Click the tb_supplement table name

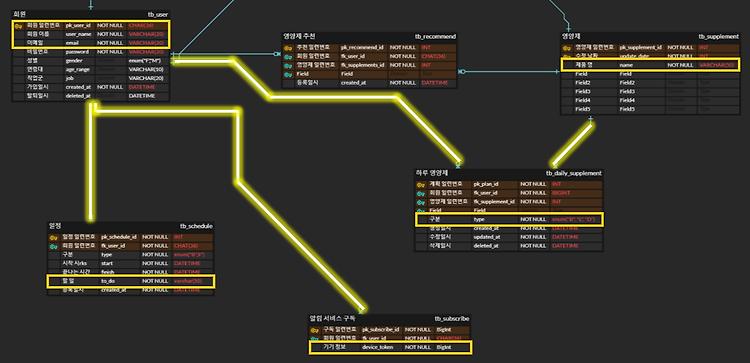718,36
